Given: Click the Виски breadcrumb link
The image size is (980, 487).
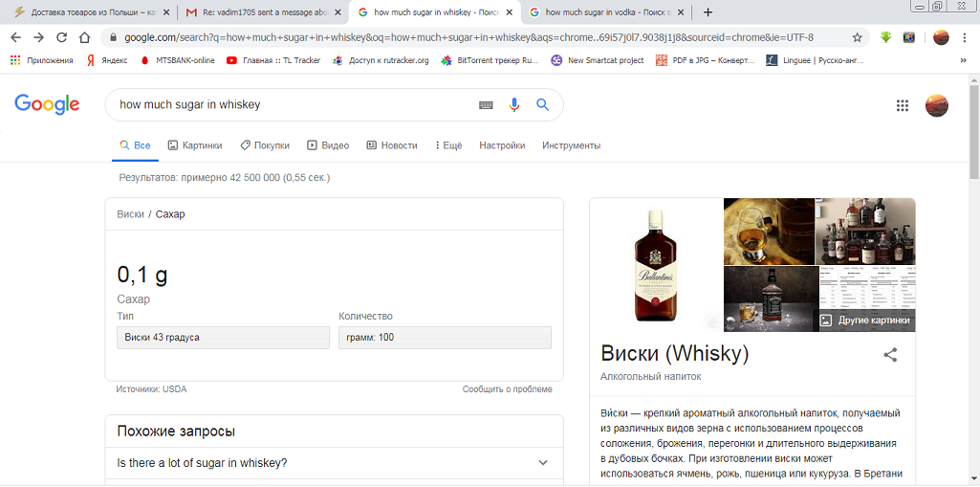Looking at the screenshot, I should (130, 213).
